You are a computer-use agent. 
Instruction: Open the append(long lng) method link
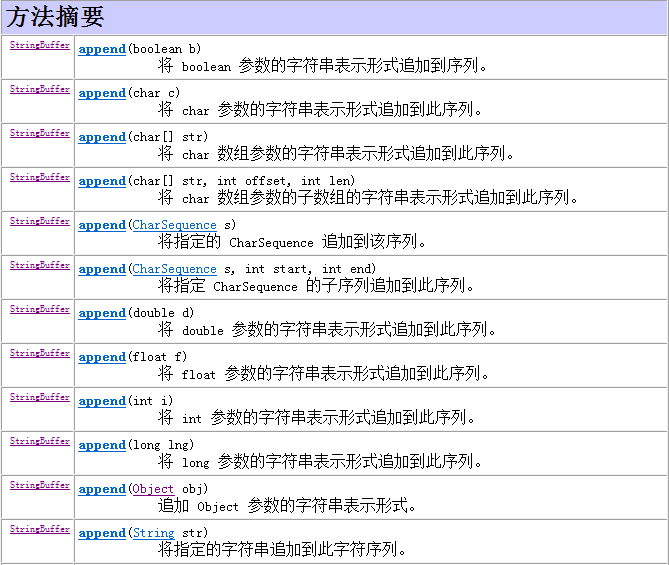click(x=102, y=445)
